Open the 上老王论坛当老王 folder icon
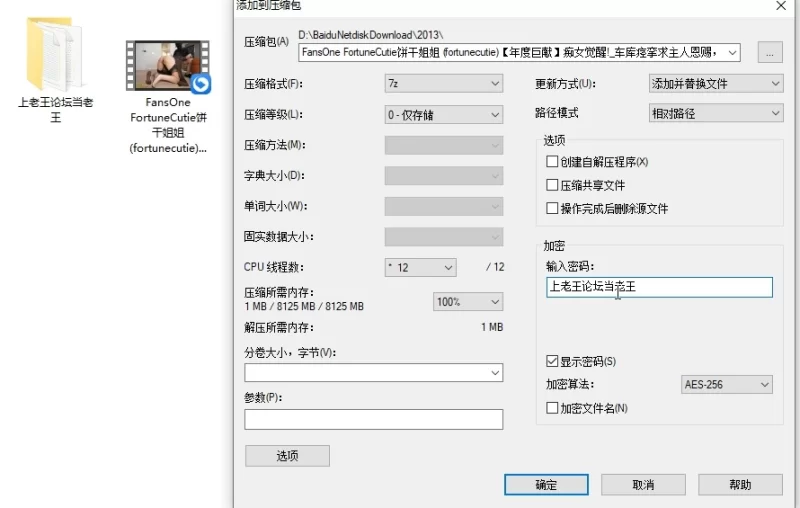 55,54
